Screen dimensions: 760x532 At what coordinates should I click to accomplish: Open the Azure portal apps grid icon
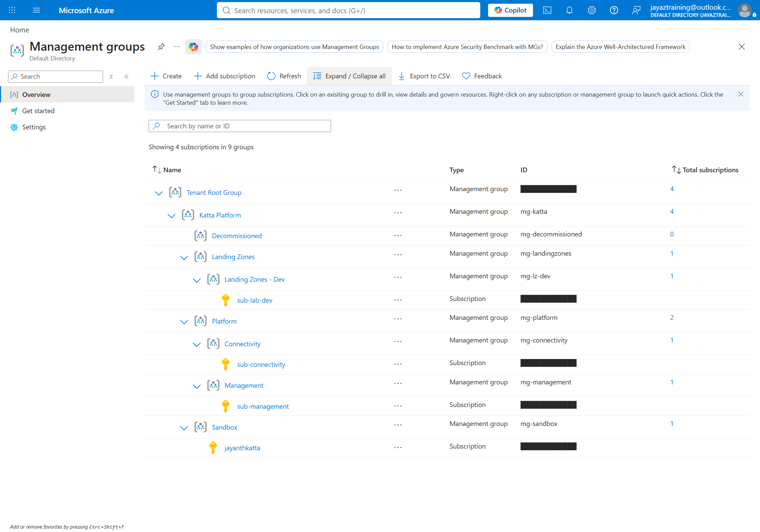(12, 10)
